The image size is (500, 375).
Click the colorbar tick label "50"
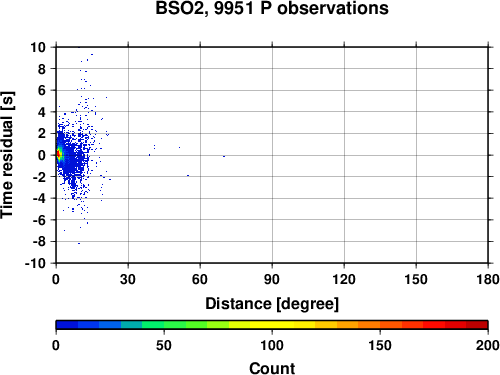click(x=164, y=345)
